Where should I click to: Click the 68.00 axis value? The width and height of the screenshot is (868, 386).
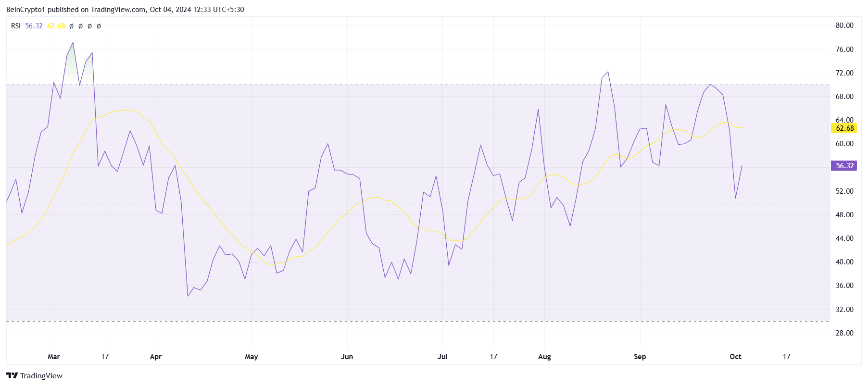(x=844, y=97)
